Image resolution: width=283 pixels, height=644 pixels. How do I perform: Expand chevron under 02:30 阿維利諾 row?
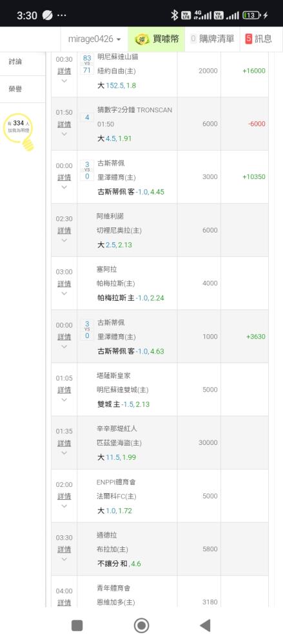coord(64,240)
